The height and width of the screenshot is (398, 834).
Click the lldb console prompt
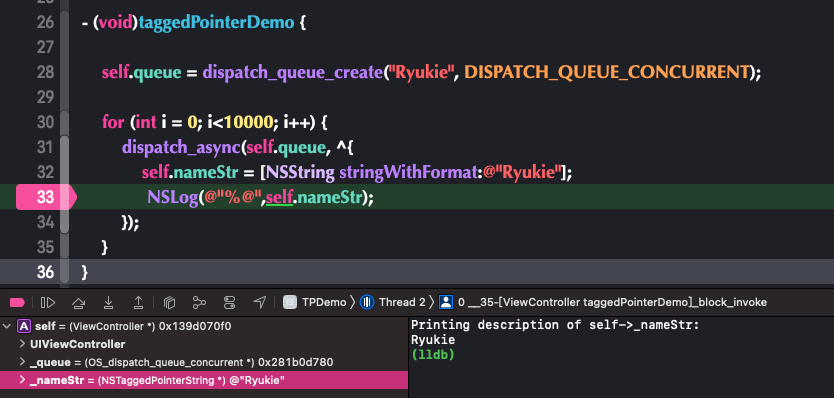pos(433,355)
